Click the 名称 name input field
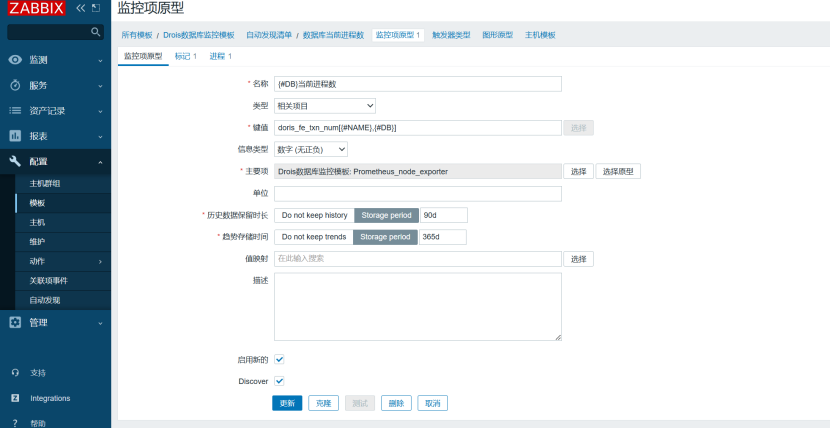The height and width of the screenshot is (429, 831). (x=417, y=84)
